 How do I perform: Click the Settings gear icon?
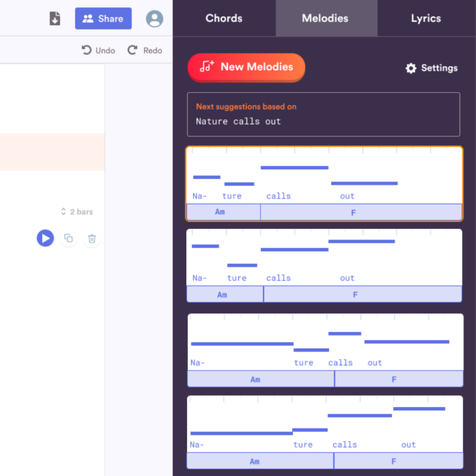coord(411,68)
